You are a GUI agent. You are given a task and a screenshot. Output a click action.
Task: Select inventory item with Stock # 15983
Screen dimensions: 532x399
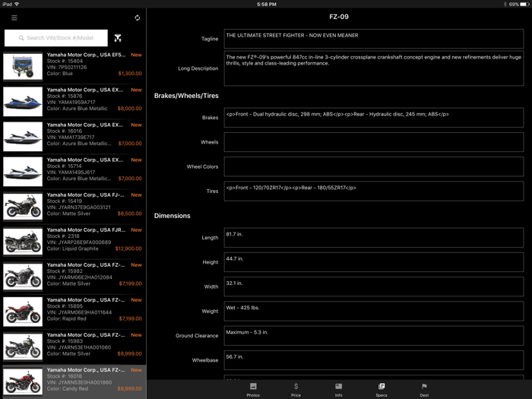(x=73, y=346)
